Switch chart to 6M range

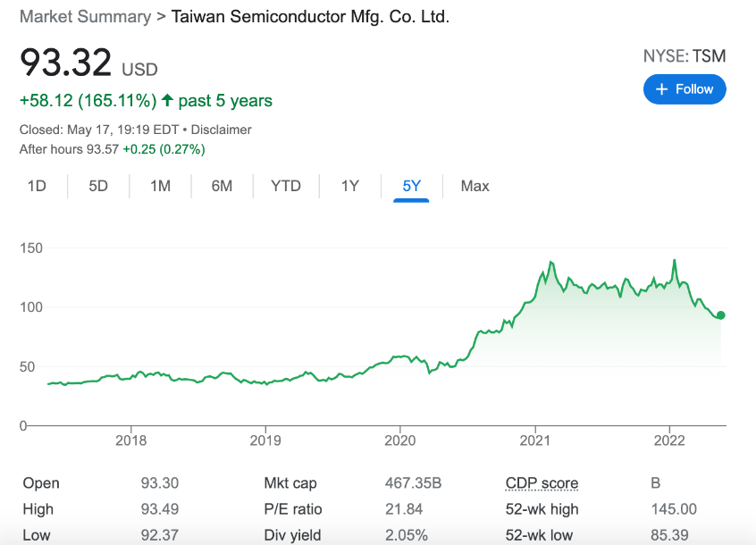tap(222, 186)
